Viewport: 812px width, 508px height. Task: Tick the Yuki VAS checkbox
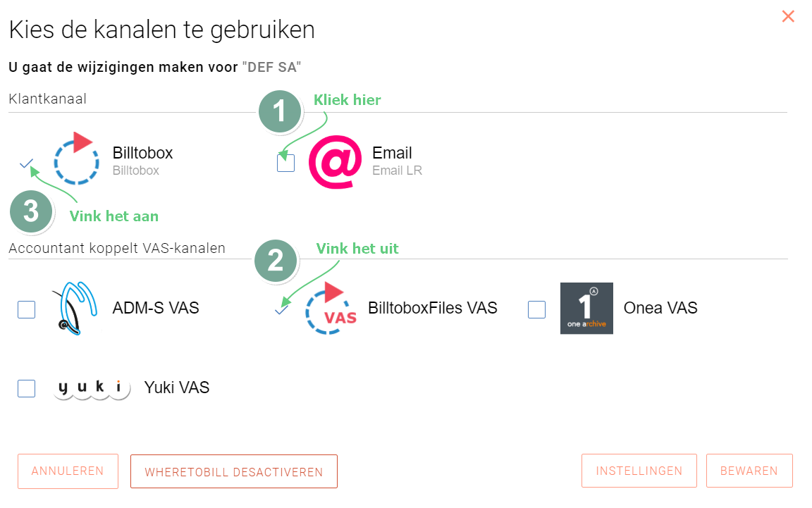(26, 388)
